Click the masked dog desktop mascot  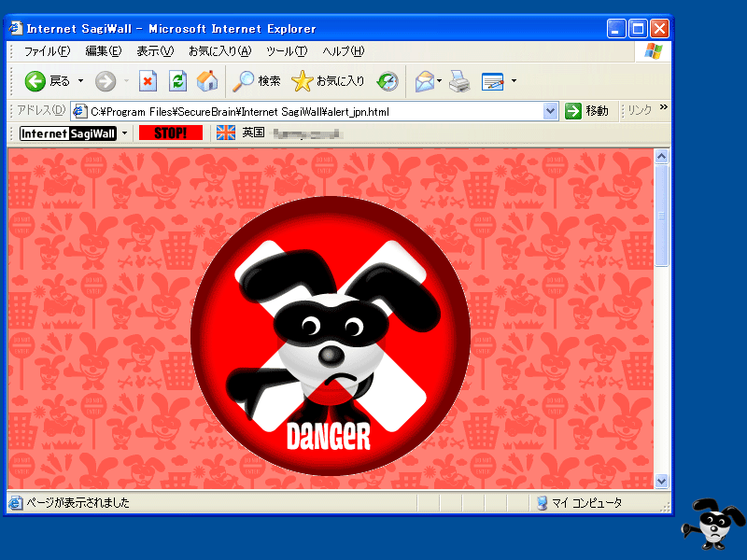(x=713, y=524)
